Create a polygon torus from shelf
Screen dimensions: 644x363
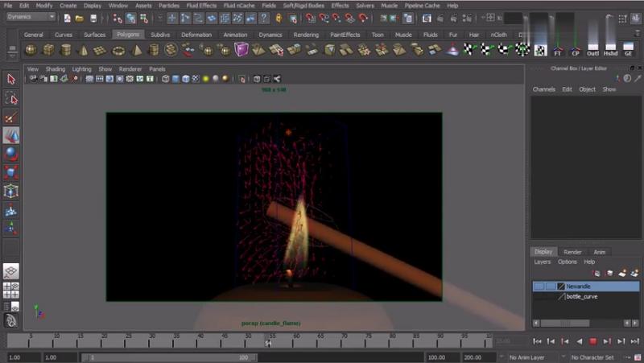pos(118,50)
